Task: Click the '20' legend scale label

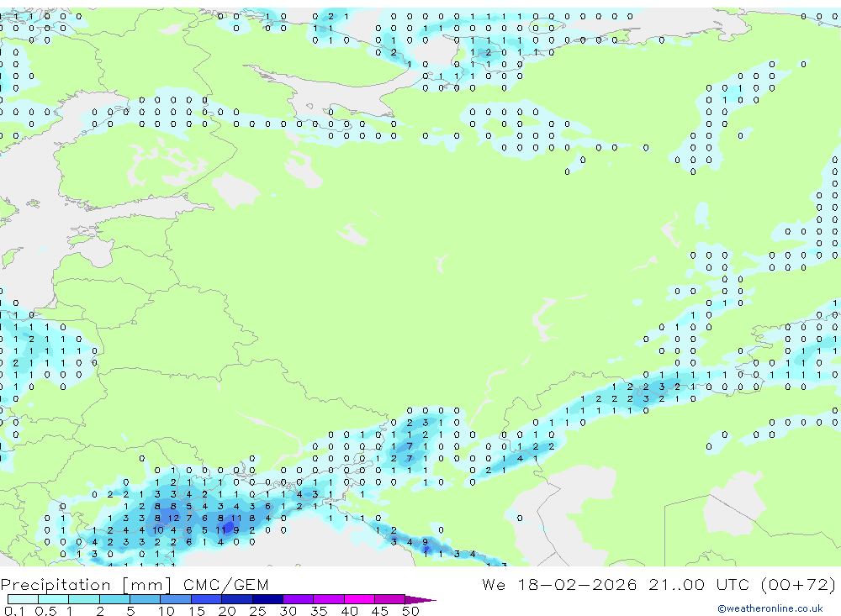Action: click(x=227, y=611)
